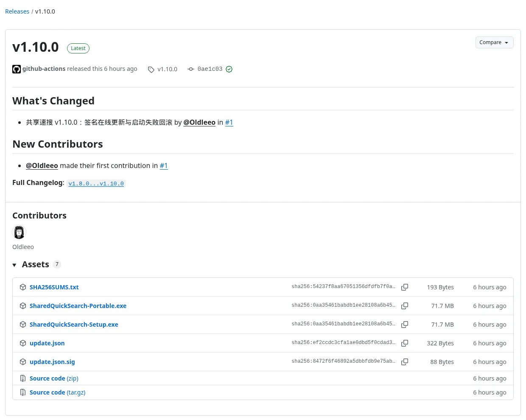Select the 193 Bytes size text
526x420 pixels.
point(440,287)
